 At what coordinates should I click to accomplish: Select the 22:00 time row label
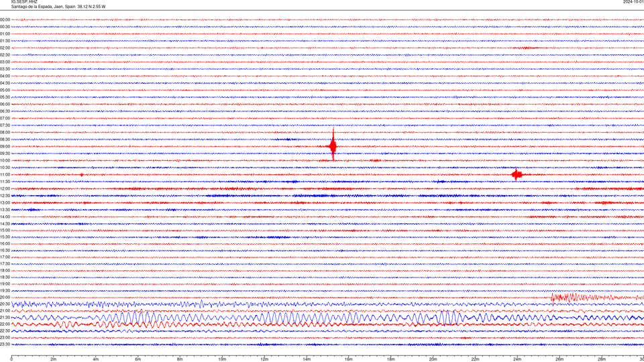click(x=5, y=324)
